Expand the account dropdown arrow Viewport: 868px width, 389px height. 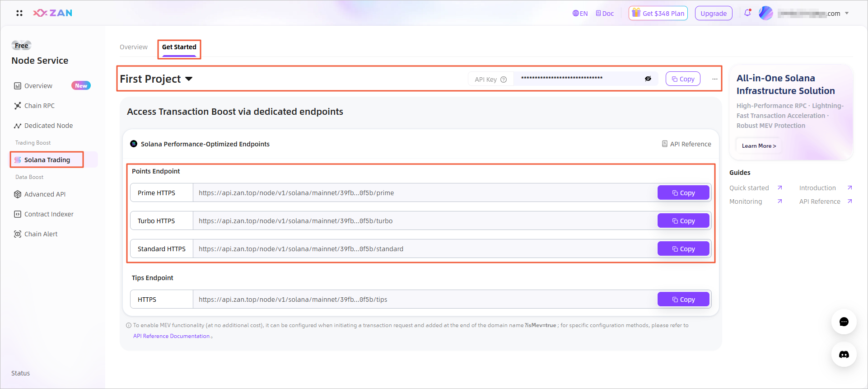tap(847, 13)
